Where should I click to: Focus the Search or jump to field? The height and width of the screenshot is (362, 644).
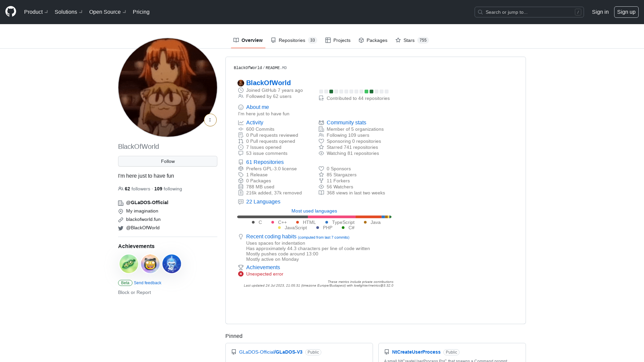[529, 12]
